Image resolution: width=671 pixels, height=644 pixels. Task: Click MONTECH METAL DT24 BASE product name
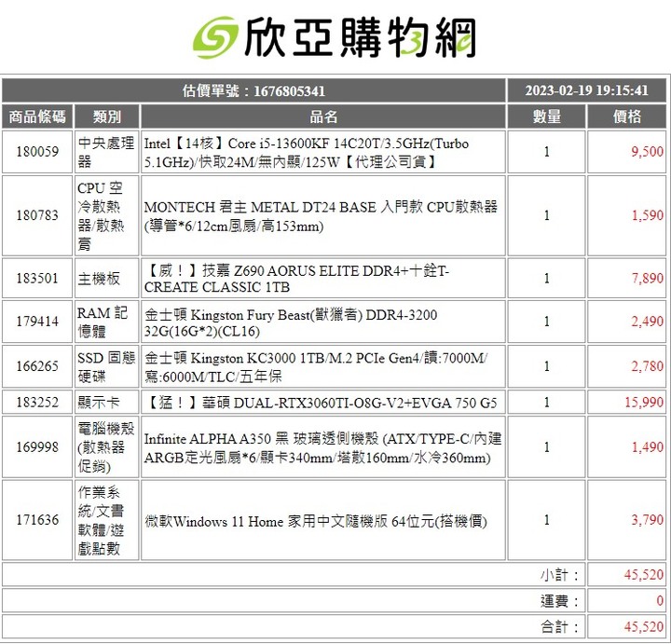coord(321,216)
